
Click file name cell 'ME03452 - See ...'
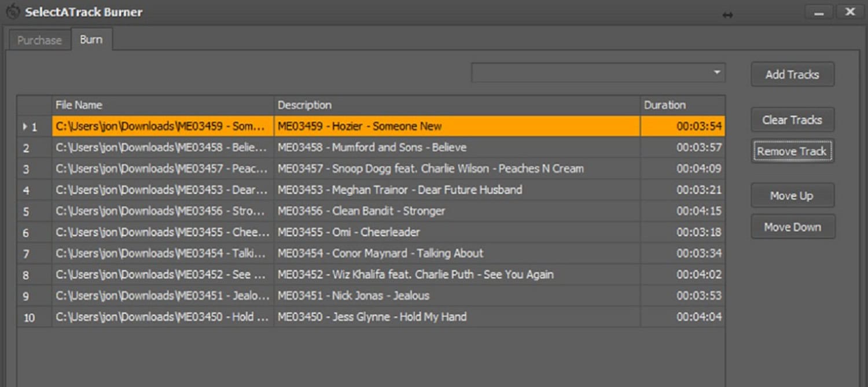163,274
